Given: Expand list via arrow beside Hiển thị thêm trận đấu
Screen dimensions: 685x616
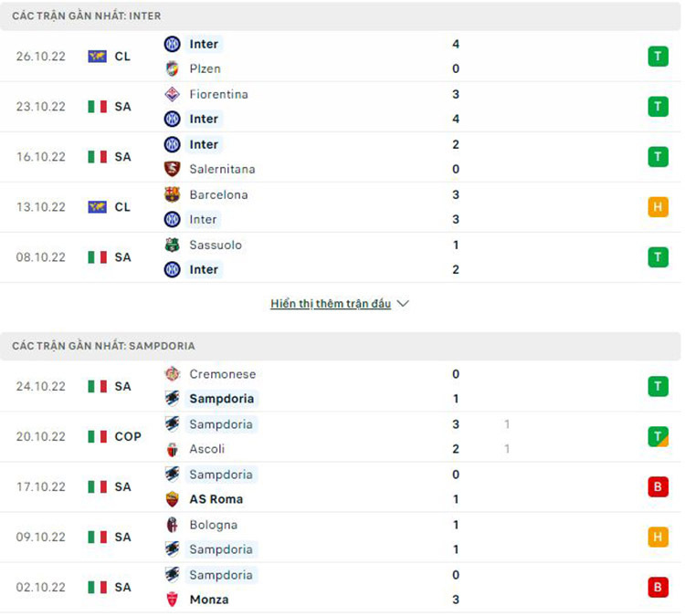Looking at the screenshot, I should pyautogui.click(x=403, y=304).
